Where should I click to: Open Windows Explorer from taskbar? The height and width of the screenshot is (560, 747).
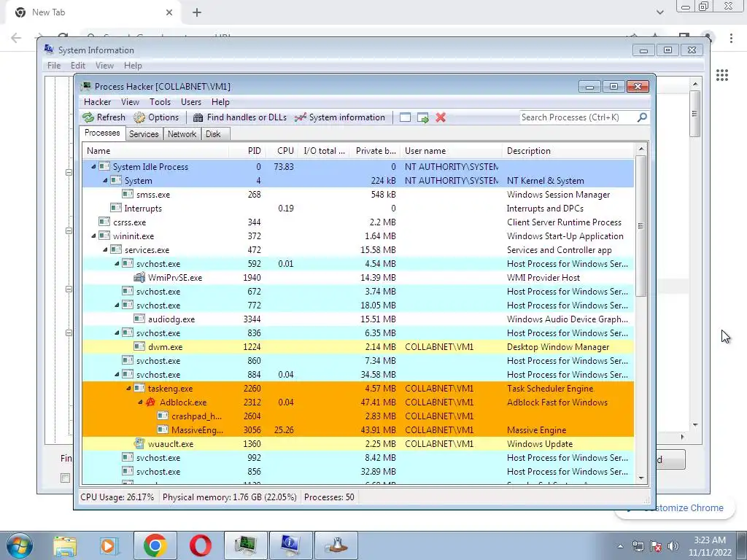point(65,545)
